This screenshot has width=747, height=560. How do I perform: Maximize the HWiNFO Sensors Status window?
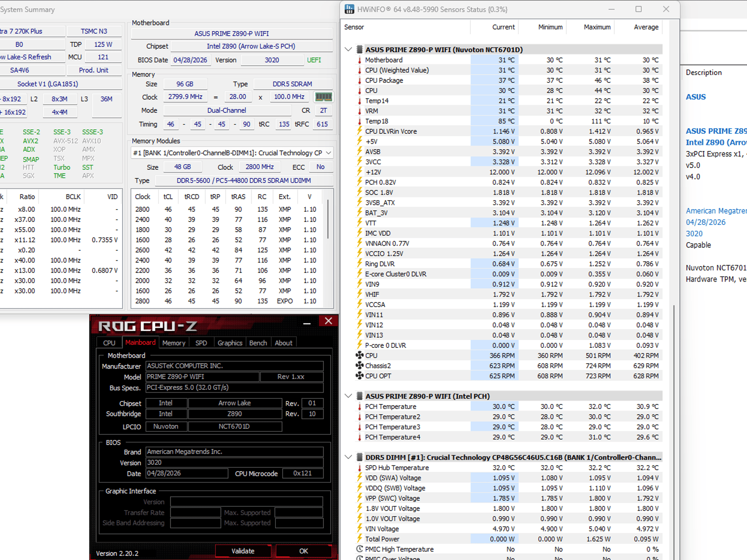pos(638,9)
